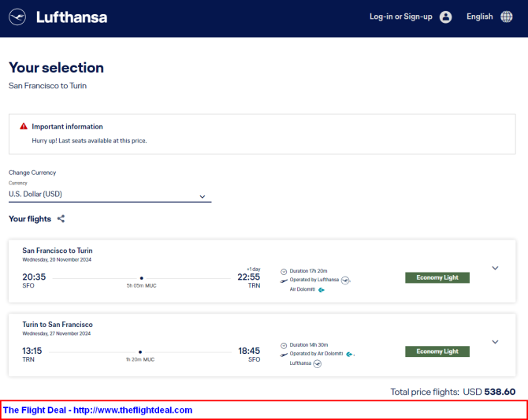
Task: Click the Lufthansa wordmark in header
Action: coord(72,17)
